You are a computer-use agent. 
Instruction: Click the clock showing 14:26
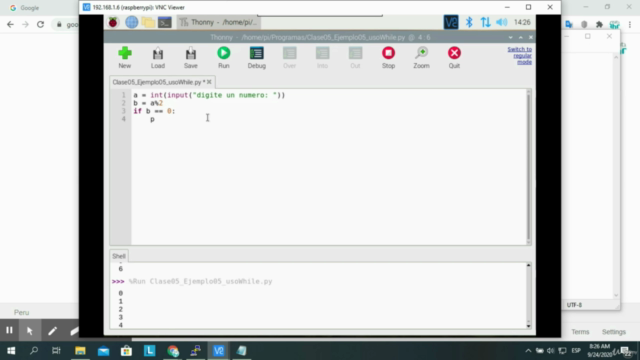click(x=522, y=22)
